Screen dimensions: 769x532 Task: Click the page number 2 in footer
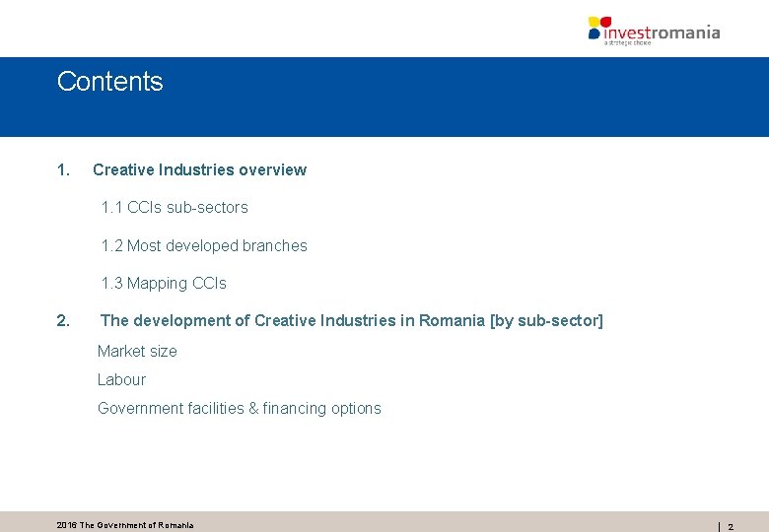(x=731, y=527)
